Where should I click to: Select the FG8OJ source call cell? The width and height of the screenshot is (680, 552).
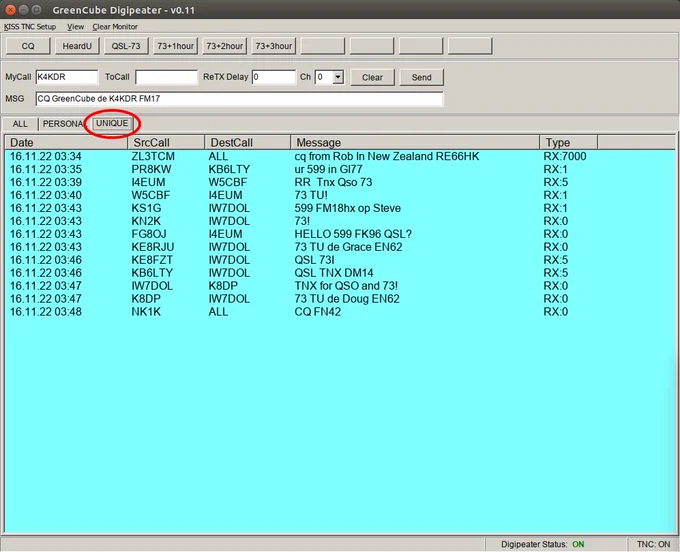pyautogui.click(x=149, y=234)
